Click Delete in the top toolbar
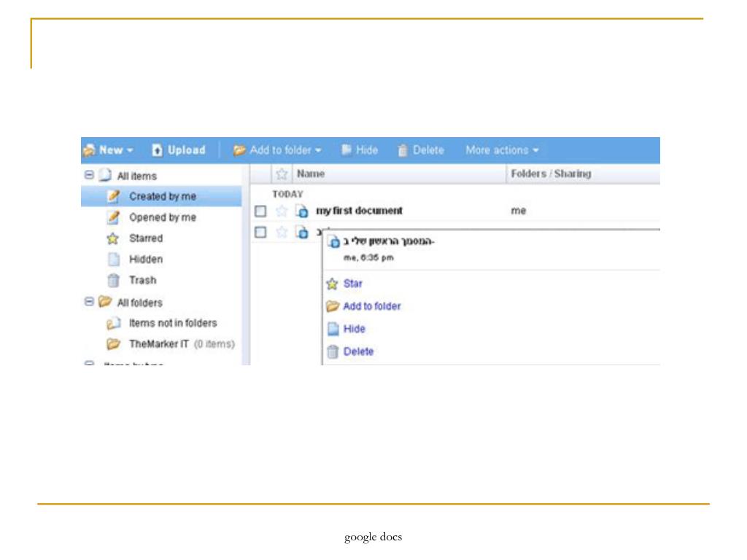Viewport: 747px width, 560px height. (x=421, y=150)
